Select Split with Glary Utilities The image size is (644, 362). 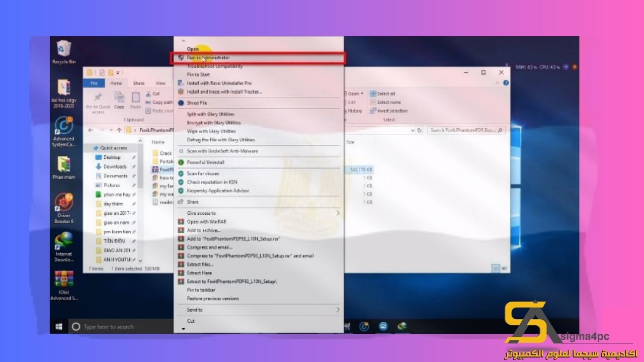coord(211,114)
